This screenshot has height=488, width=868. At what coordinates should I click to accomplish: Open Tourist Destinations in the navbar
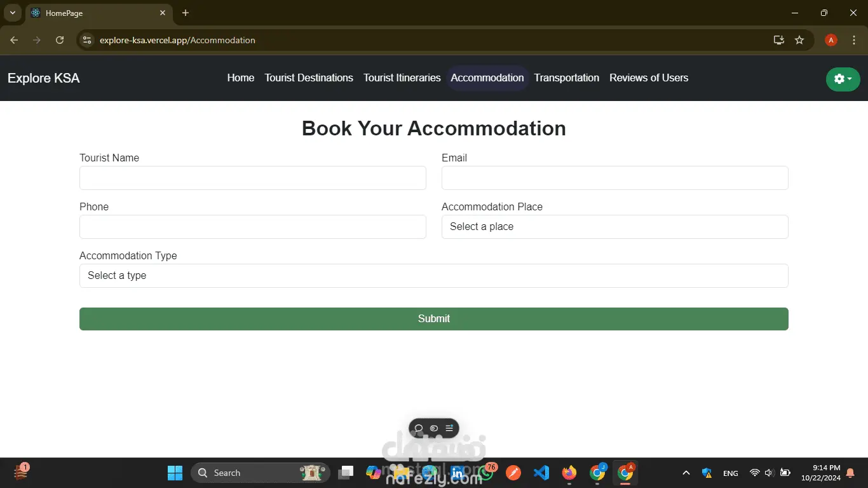[309, 78]
